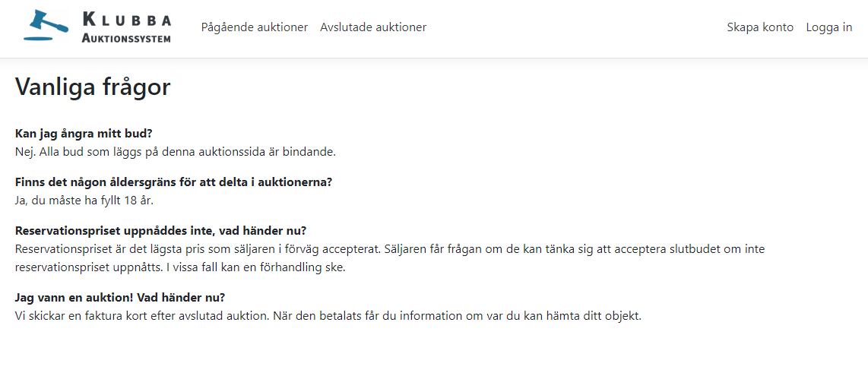The width and height of the screenshot is (868, 376).
Task: Click the empty navbar space before Skapa konto
Action: click(x=575, y=27)
